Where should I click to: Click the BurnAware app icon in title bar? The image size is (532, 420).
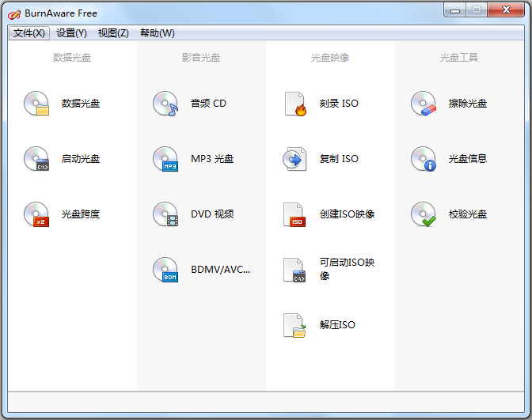(x=14, y=14)
